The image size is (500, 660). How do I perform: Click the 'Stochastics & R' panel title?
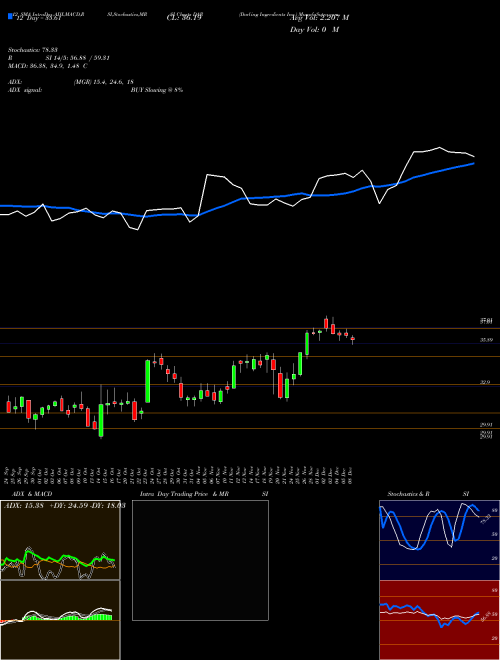tap(409, 494)
